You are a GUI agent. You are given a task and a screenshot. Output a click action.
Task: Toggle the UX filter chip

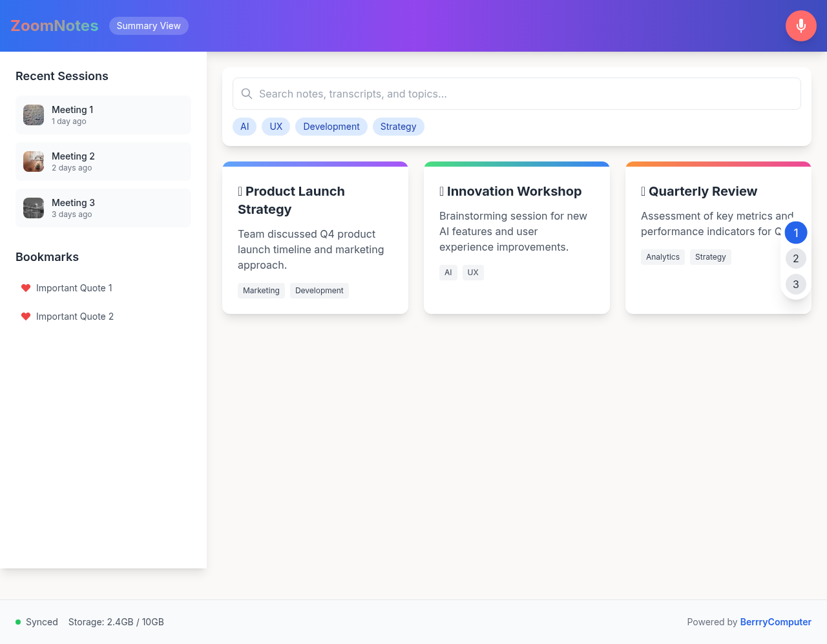275,127
